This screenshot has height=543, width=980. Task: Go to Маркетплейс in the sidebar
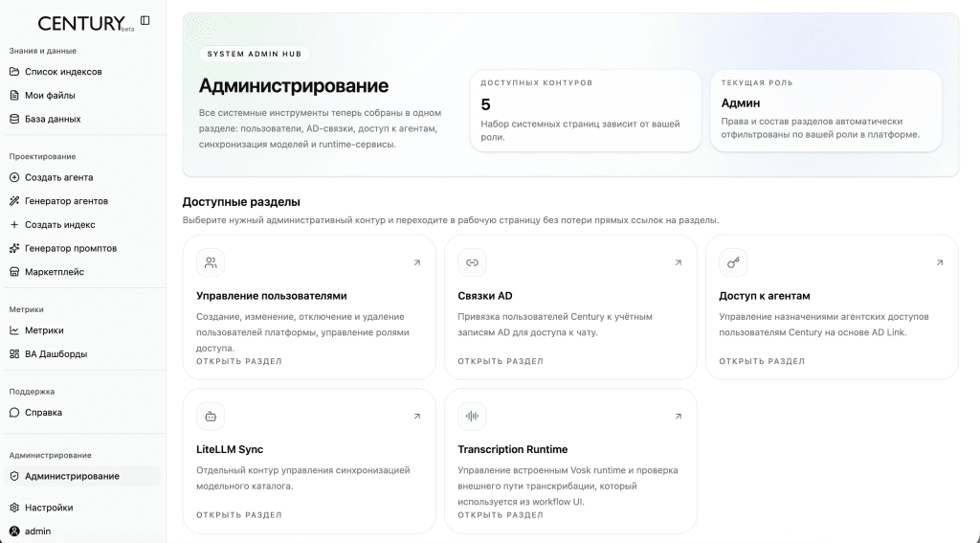[82, 272]
